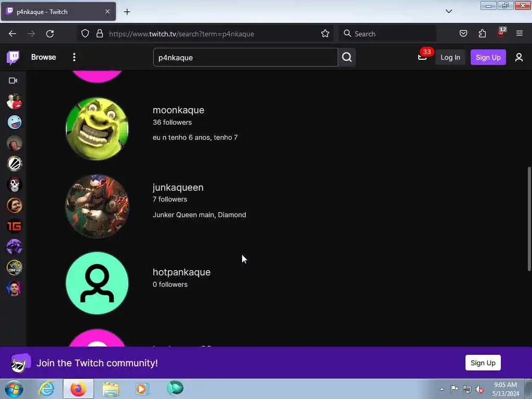This screenshot has height=399, width=532.
Task: Open the Browse section
Action: click(x=44, y=57)
